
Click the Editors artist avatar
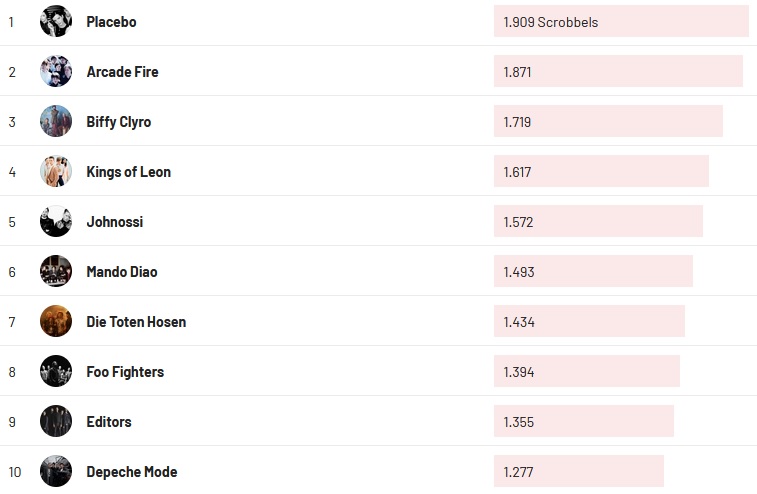pyautogui.click(x=56, y=421)
